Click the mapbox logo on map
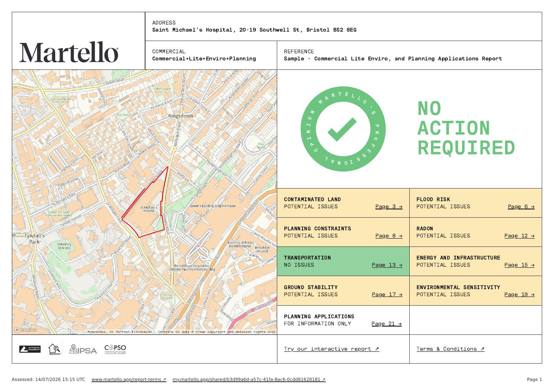The width and height of the screenshot is (554, 392). pos(26,330)
